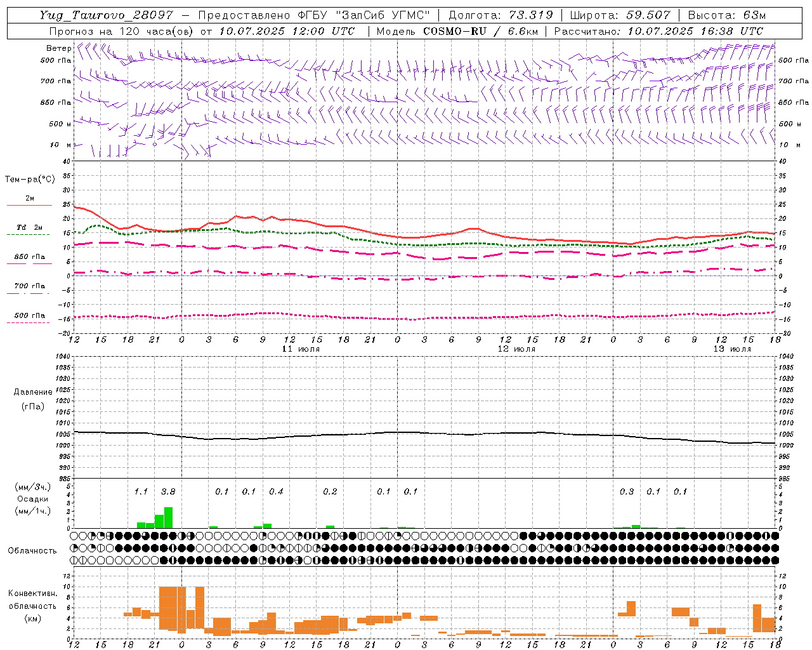Click the tallest green precipitation bar

[168, 518]
